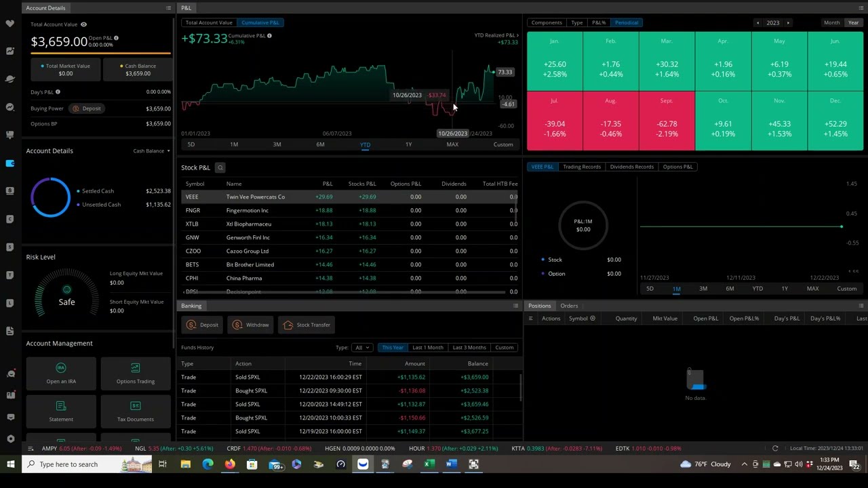Select the active blue Account wallet sidebar icon

10,163
